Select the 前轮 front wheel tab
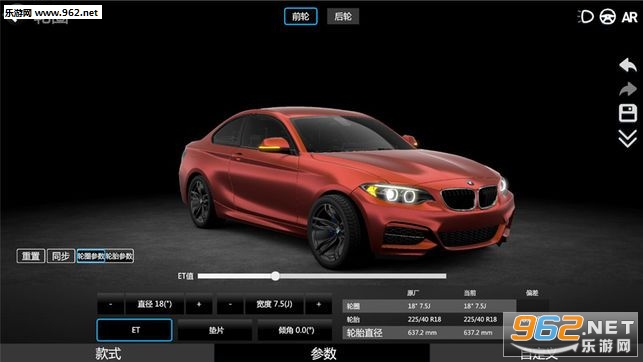Viewport: 643px width, 362px height. 301,16
